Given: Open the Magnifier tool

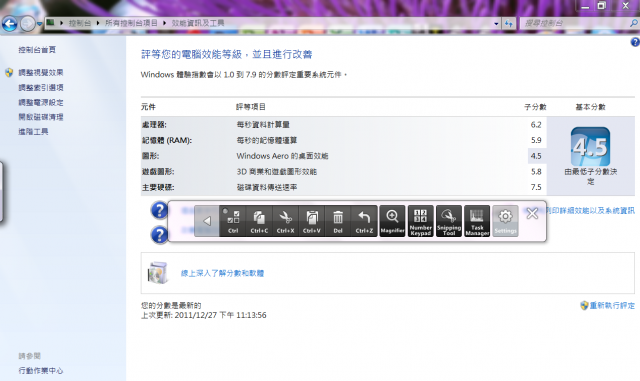Looking at the screenshot, I should point(392,221).
